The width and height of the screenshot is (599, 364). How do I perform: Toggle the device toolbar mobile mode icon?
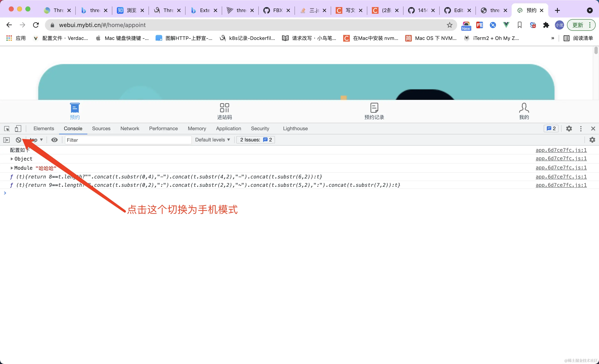(x=18, y=128)
